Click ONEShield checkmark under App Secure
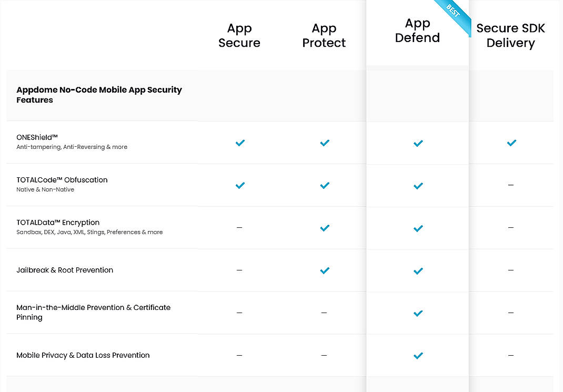Screen dimensions: 563x392 pos(240,143)
